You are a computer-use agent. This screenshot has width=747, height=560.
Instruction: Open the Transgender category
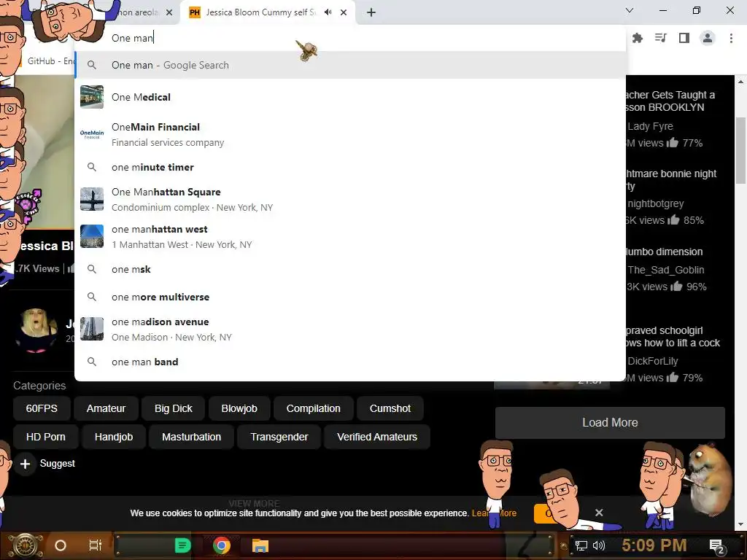click(x=279, y=437)
